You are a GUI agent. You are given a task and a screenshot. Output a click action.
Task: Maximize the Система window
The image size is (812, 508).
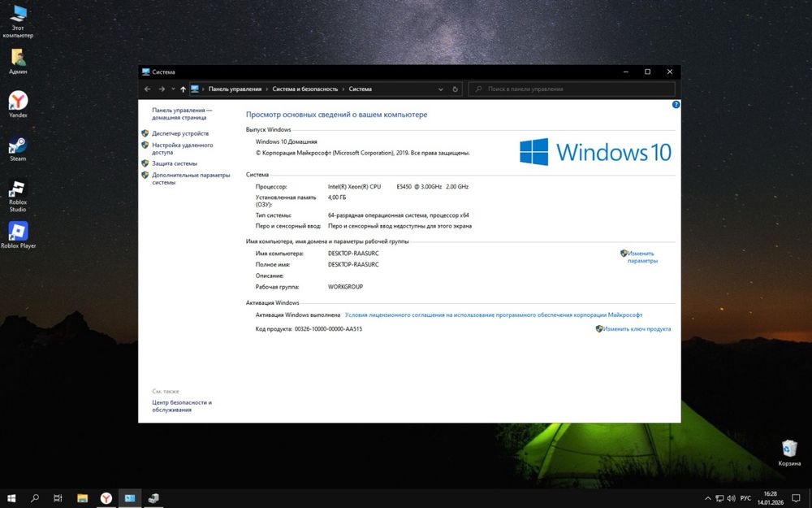(x=647, y=72)
